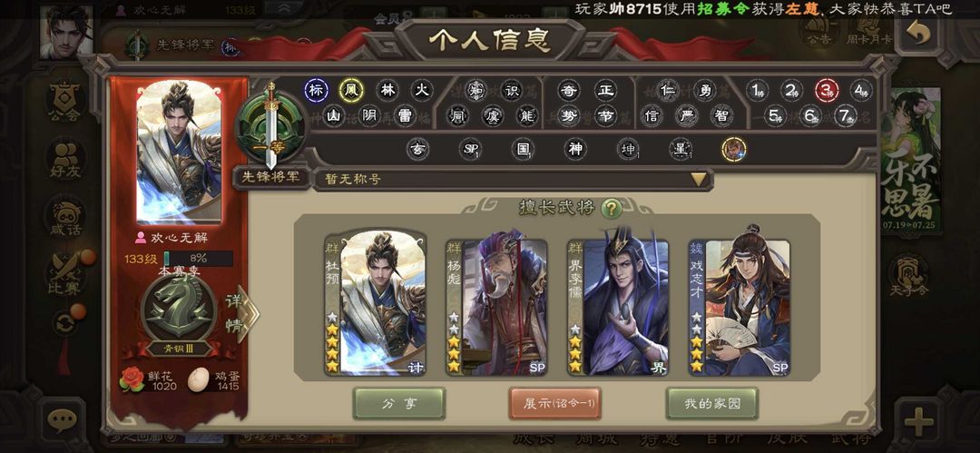Toggle the 标 pack filter circle
The width and height of the screenshot is (980, 453).
(317, 91)
